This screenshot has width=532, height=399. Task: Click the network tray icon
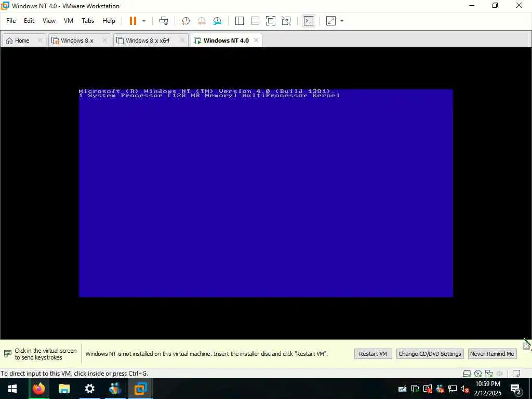coord(453,389)
